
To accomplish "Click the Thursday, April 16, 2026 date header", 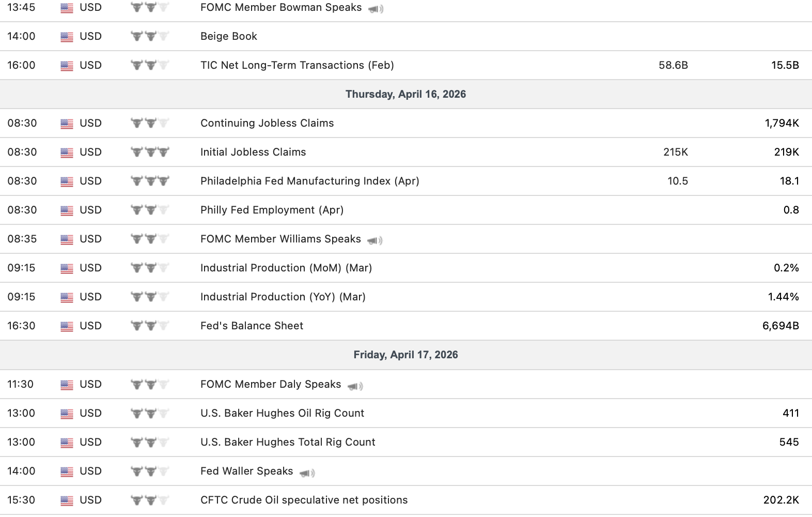I will coord(405,94).
